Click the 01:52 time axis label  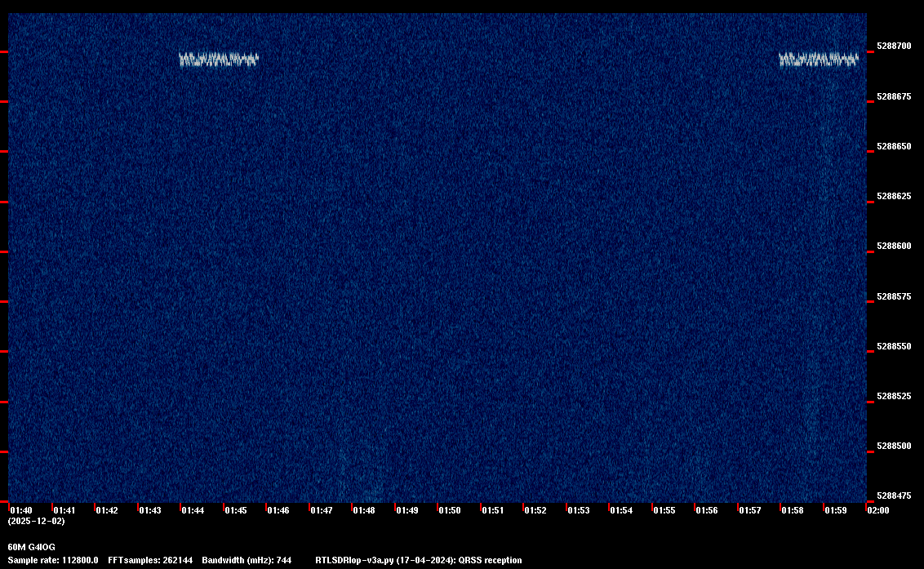(x=535, y=510)
